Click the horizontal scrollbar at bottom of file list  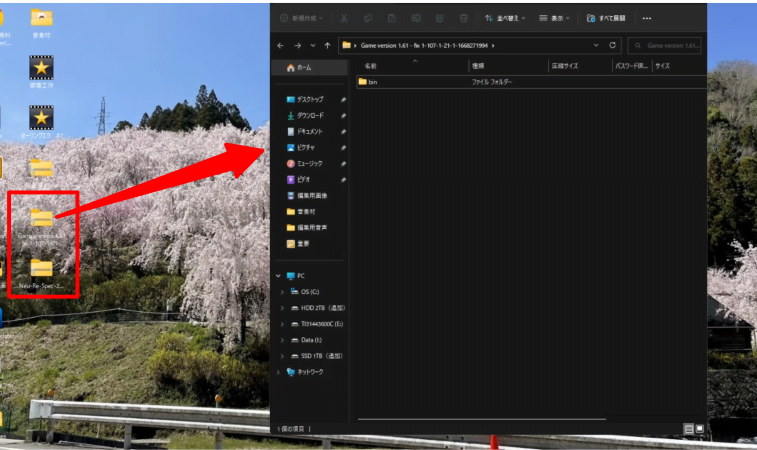482,419
